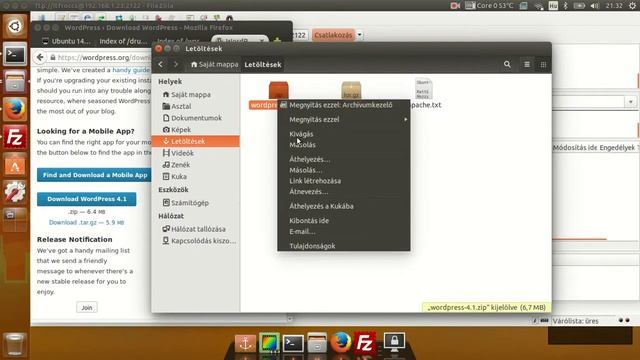The width and height of the screenshot is (640, 360).
Task: Click the FileZilla icon in bottom dock
Action: point(364,343)
